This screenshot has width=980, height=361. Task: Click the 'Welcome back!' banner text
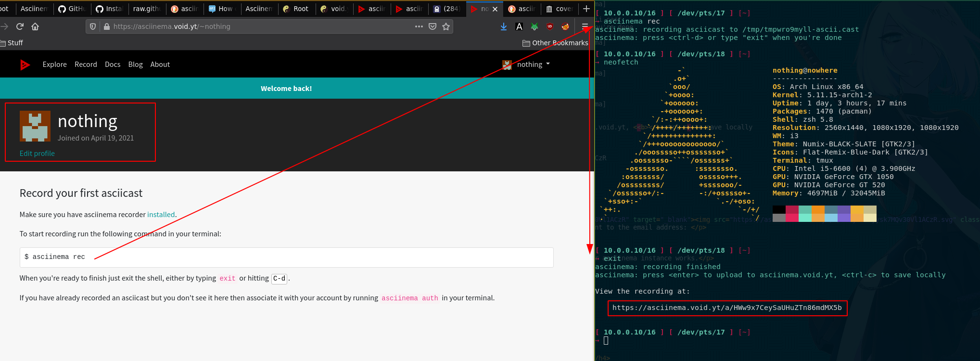[x=286, y=89]
